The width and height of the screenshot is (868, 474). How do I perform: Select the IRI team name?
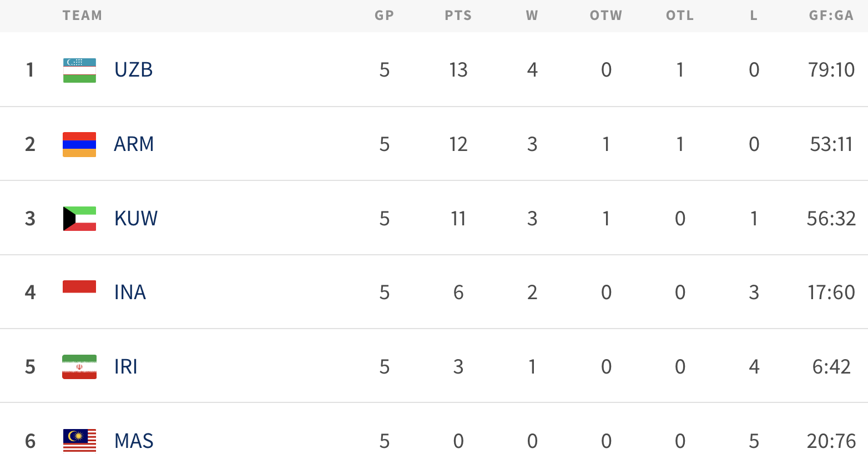tap(125, 367)
